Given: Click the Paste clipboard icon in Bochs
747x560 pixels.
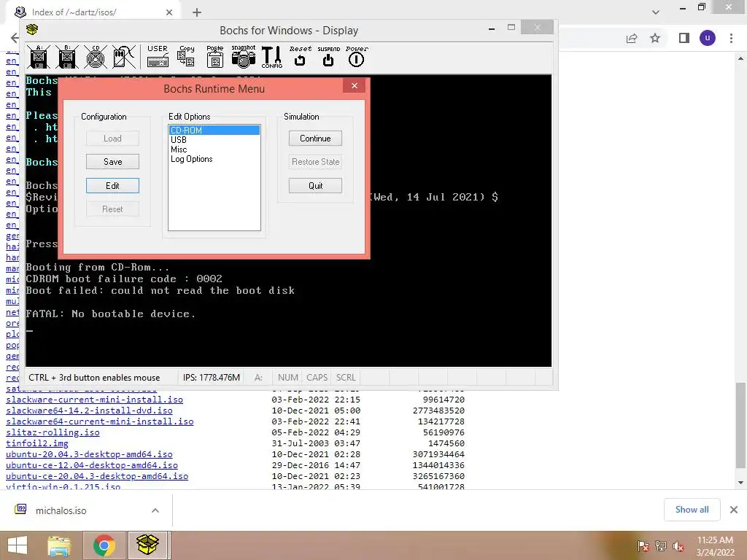Looking at the screenshot, I should point(215,56).
